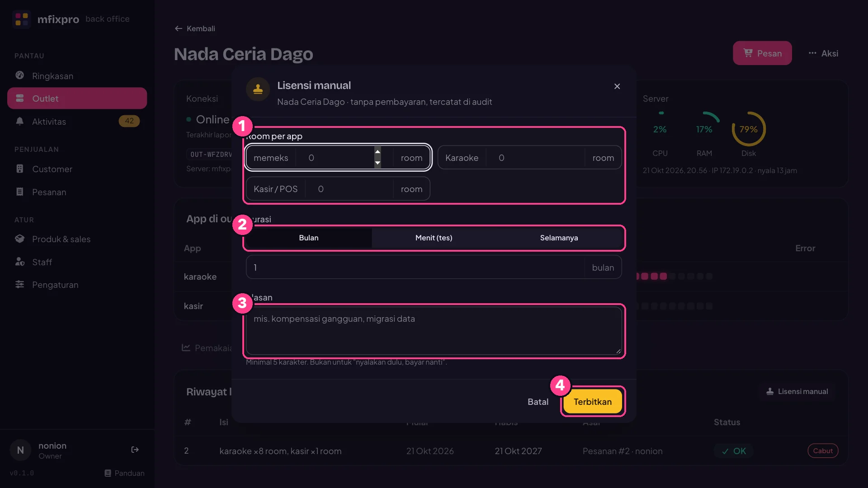Click the Aktivitas 42 badge
This screenshot has width=868, height=488.
pos(129,121)
